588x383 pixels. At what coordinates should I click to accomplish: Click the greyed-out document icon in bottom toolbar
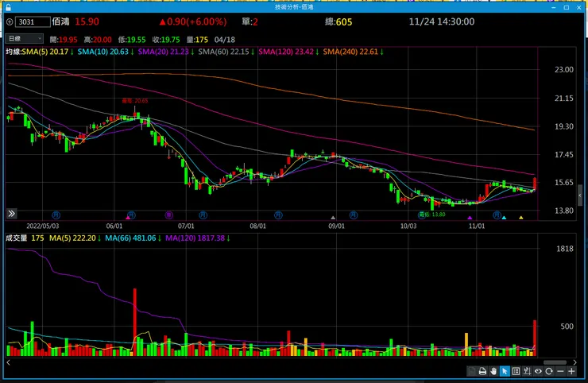(471, 371)
